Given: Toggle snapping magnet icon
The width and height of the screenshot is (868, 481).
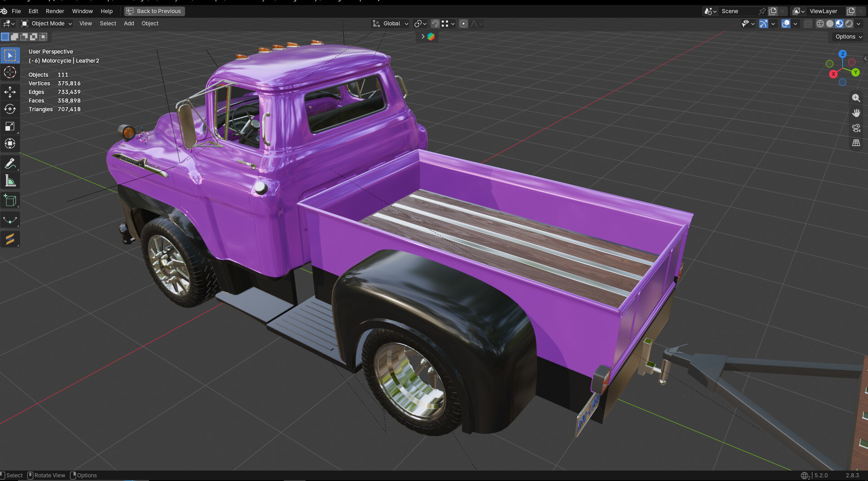Looking at the screenshot, I should [x=435, y=24].
